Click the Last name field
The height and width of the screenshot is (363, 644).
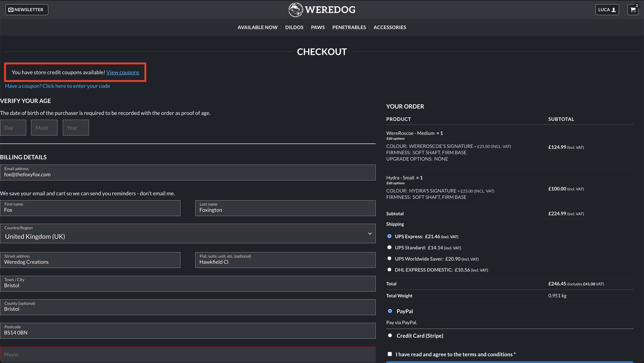(x=285, y=208)
